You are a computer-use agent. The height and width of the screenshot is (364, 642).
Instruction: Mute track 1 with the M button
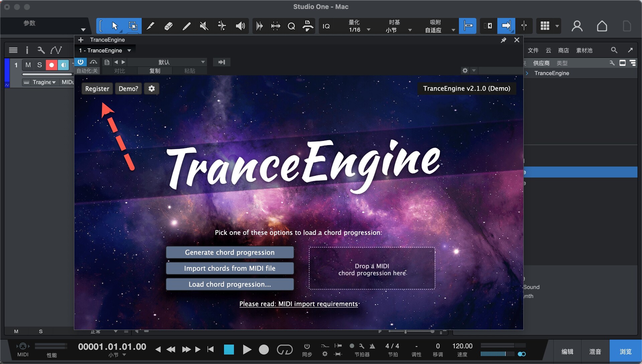click(28, 65)
